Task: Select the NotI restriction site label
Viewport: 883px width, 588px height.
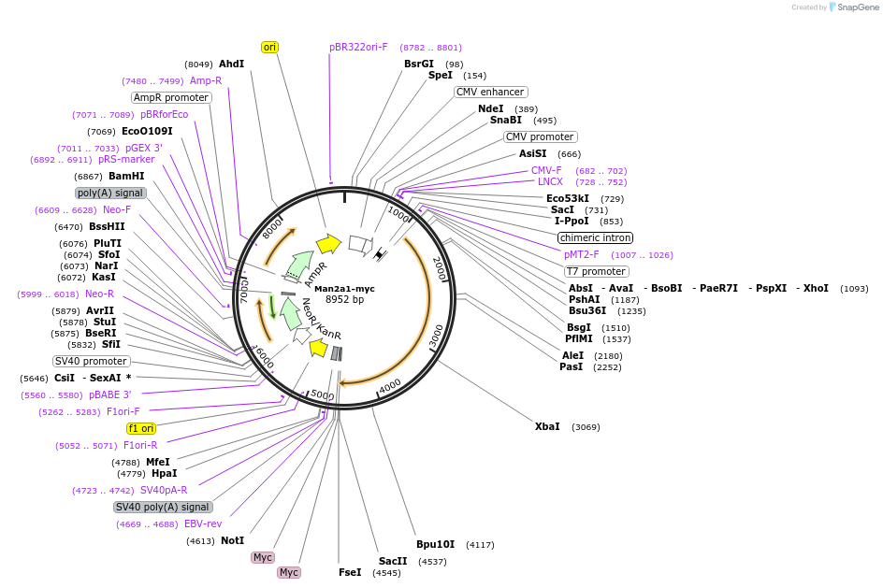Action: 231,540
